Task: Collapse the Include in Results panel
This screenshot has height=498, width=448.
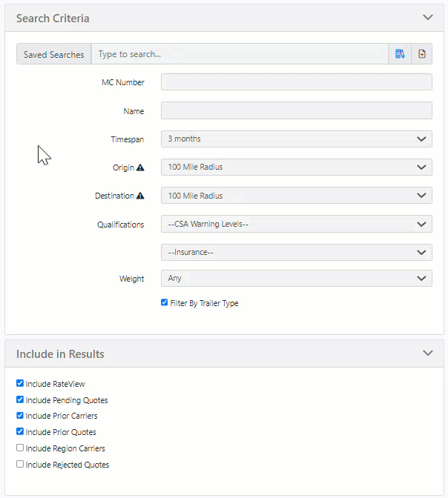Action: (428, 353)
